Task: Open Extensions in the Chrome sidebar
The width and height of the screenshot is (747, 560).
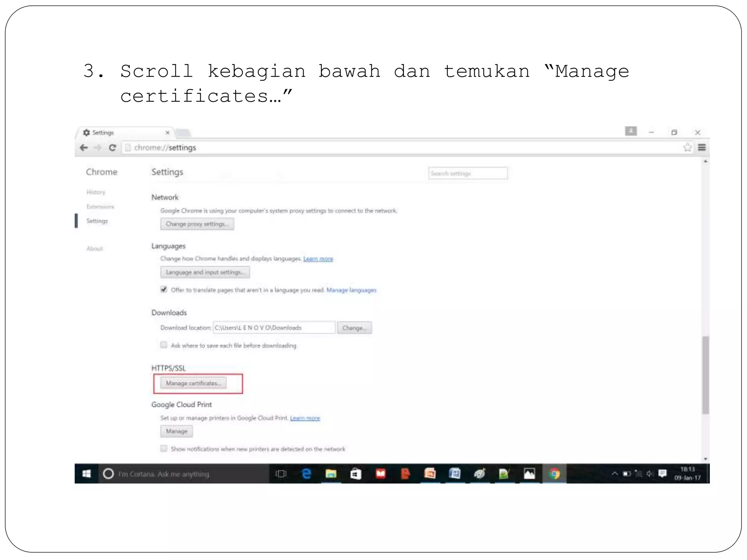Action: (x=100, y=207)
